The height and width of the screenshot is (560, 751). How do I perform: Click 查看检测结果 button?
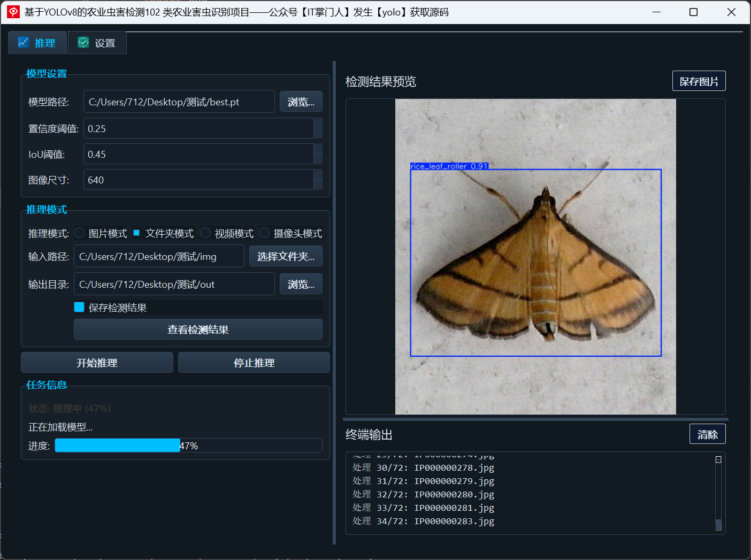(x=198, y=329)
